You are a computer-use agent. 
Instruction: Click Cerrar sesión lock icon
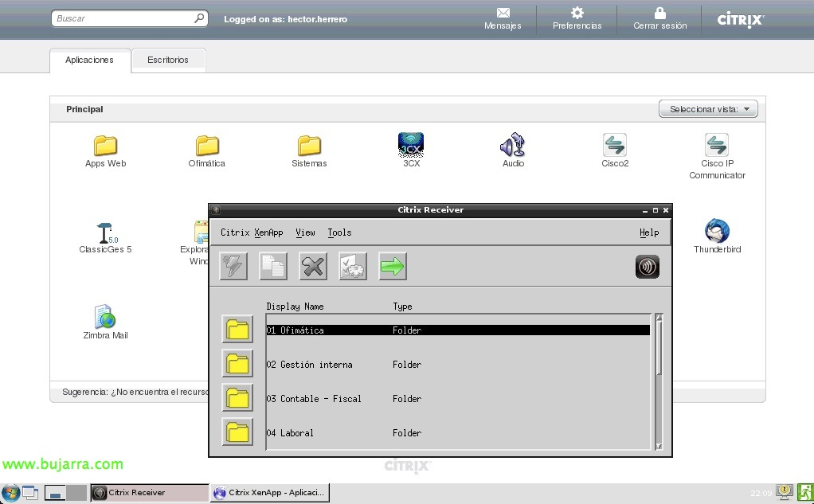coord(659,13)
